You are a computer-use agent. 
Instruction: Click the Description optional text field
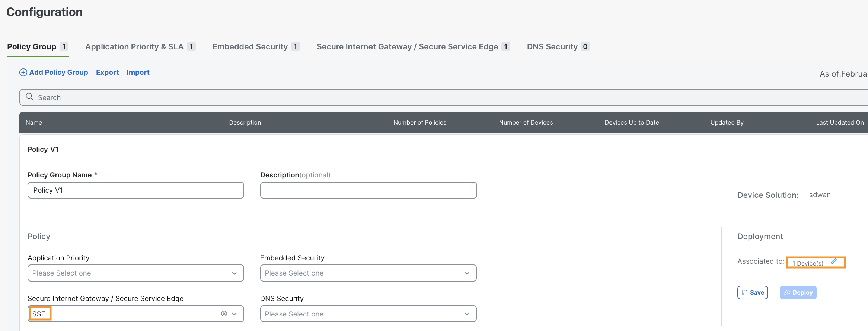coord(368,190)
